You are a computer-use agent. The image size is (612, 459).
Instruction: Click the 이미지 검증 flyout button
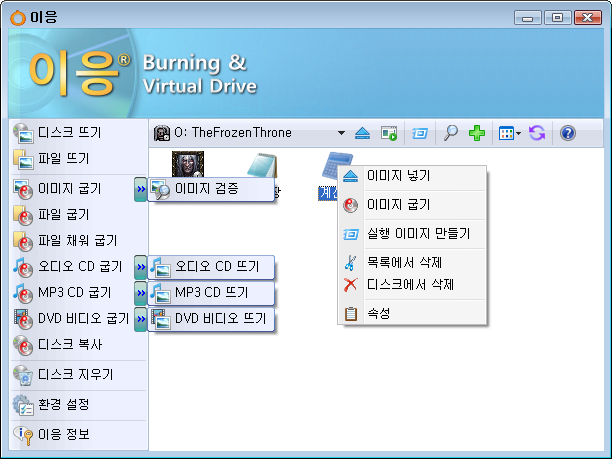[x=211, y=189]
